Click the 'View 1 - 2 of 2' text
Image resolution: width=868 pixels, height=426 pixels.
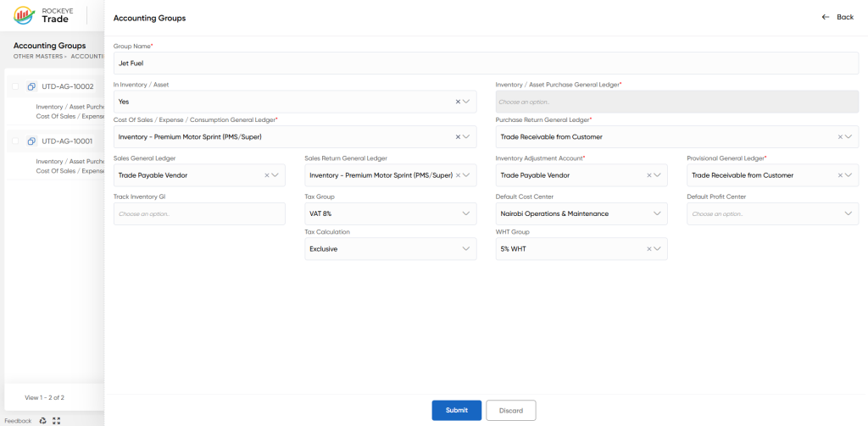tap(45, 397)
